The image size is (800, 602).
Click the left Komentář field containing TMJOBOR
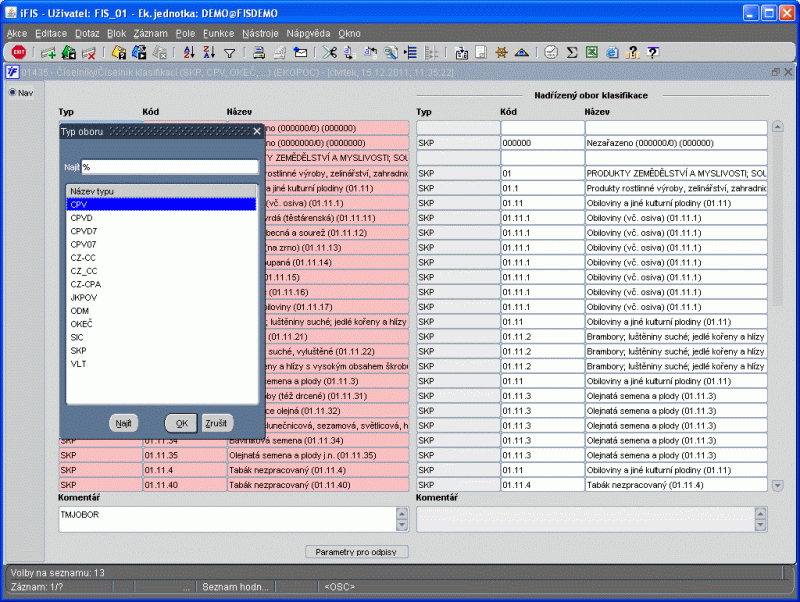(227, 519)
